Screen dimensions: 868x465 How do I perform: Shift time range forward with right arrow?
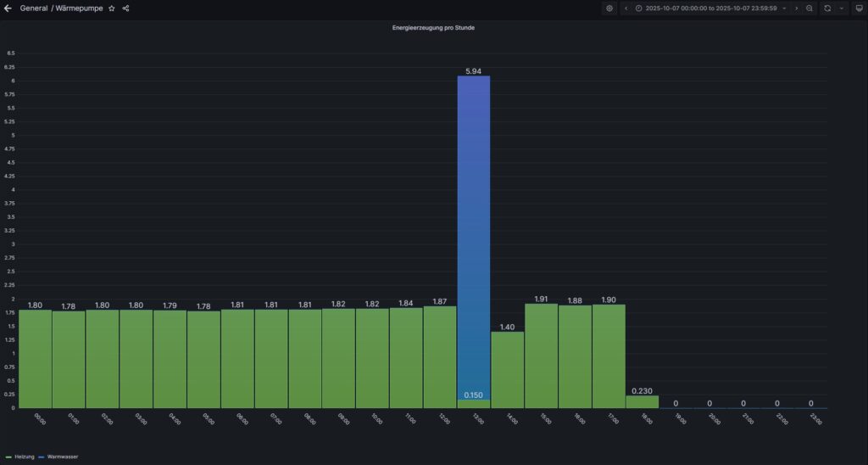pos(796,8)
